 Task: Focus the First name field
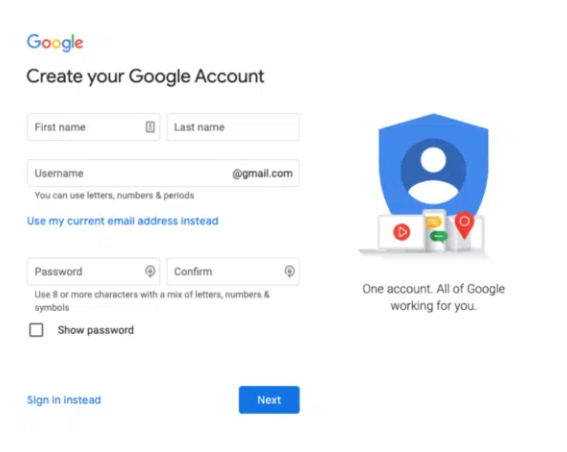tap(93, 127)
